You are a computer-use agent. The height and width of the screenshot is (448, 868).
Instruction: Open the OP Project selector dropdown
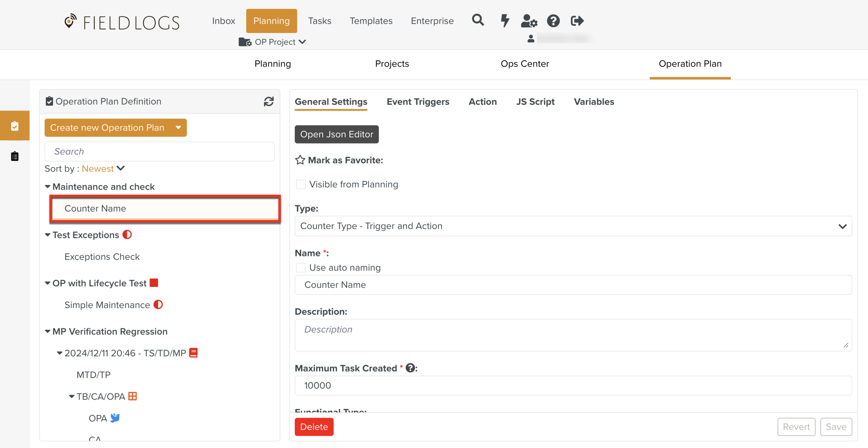[274, 42]
